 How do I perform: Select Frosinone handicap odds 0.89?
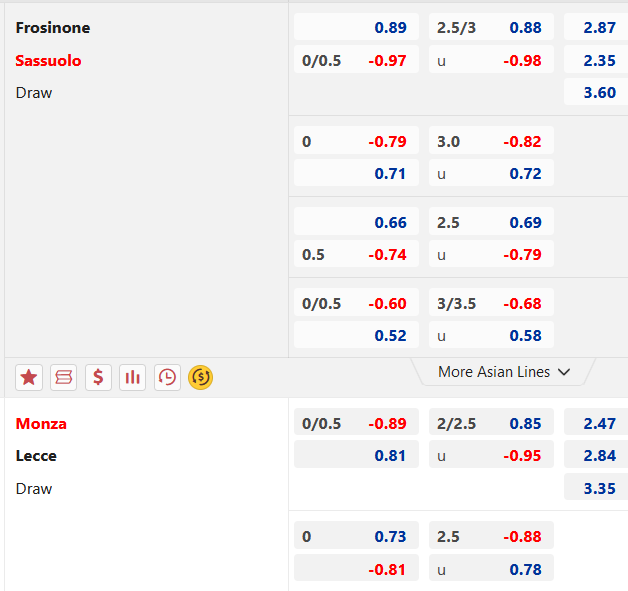pyautogui.click(x=356, y=27)
